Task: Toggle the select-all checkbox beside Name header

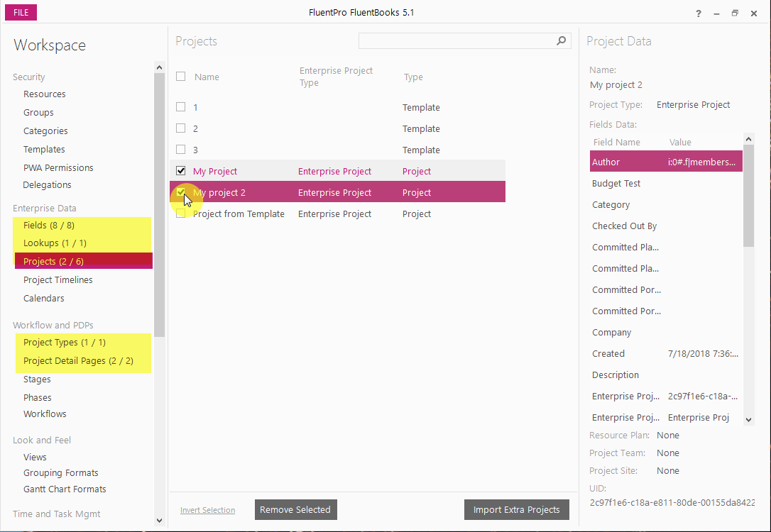Action: pos(180,76)
